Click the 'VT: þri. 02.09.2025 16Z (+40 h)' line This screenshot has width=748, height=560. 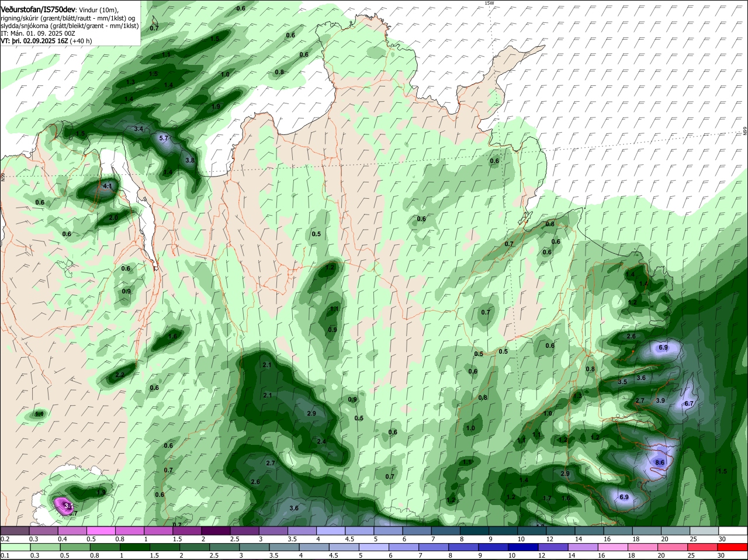pyautogui.click(x=47, y=41)
